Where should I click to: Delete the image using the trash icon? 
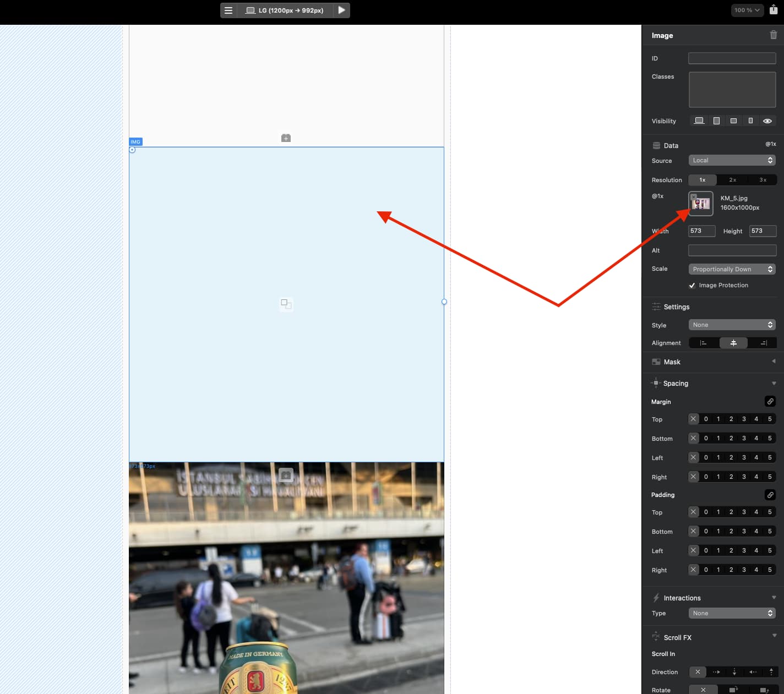point(773,35)
